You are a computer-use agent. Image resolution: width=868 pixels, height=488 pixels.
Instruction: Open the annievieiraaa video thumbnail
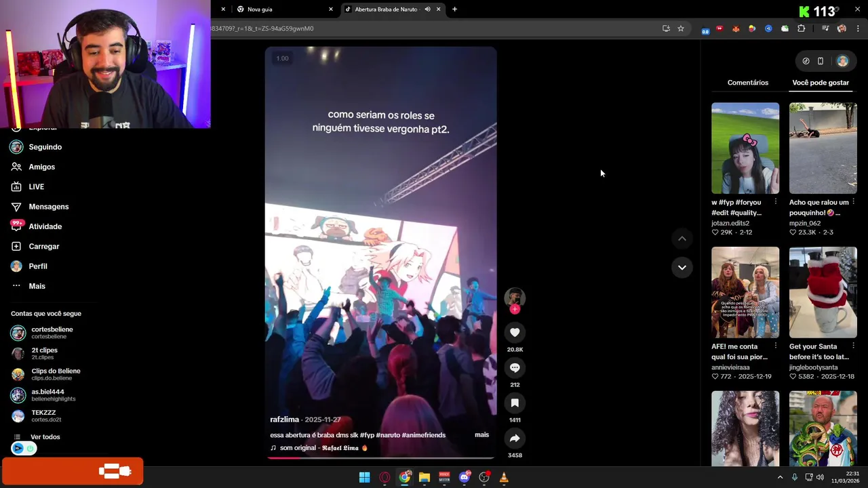(745, 292)
